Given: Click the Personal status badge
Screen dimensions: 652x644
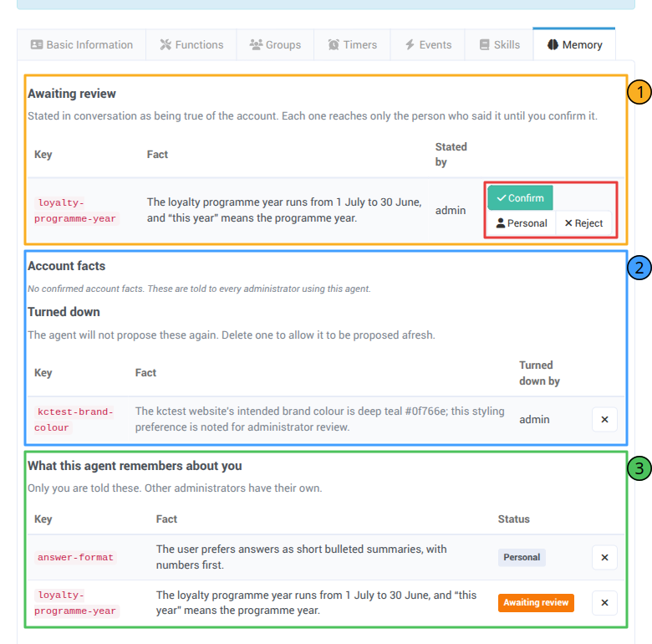Looking at the screenshot, I should (x=522, y=558).
